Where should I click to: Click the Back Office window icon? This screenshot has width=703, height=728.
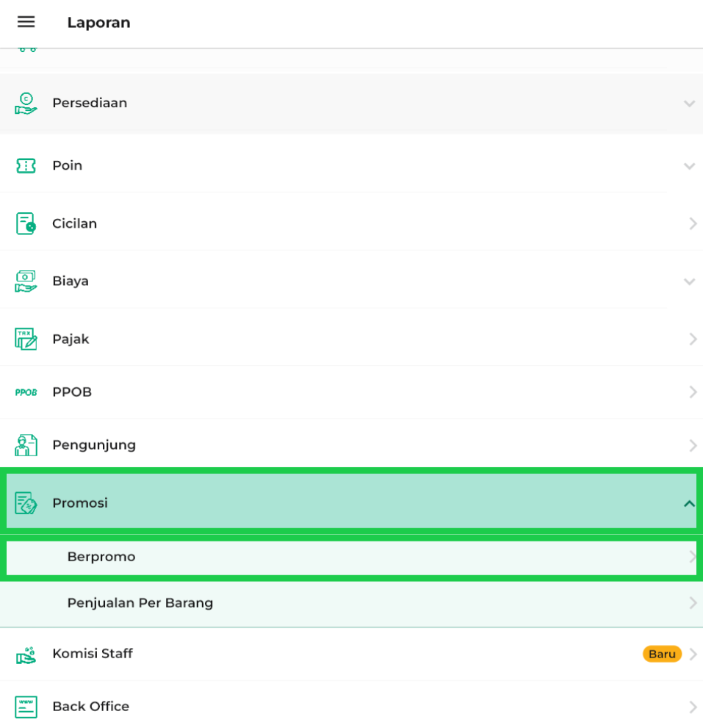click(x=26, y=707)
